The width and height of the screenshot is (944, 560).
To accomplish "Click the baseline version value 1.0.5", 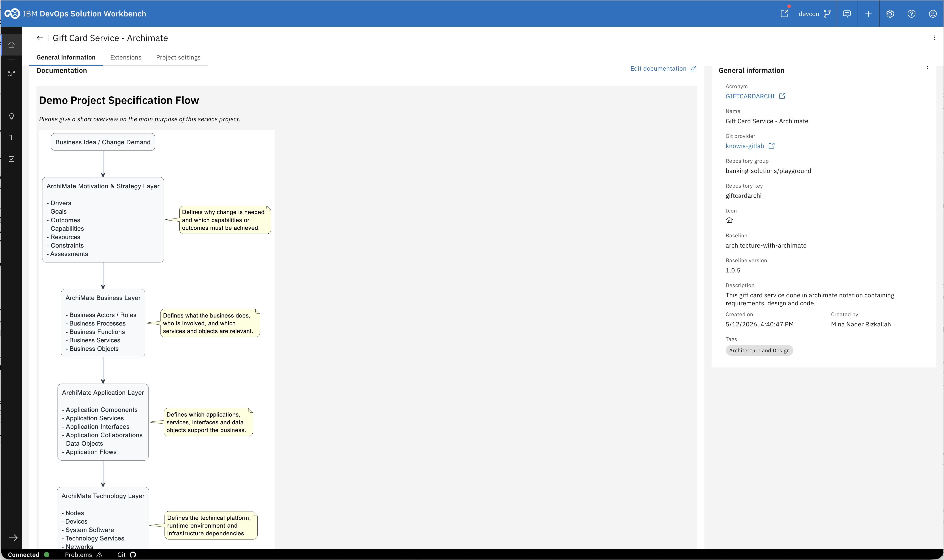I will click(733, 270).
